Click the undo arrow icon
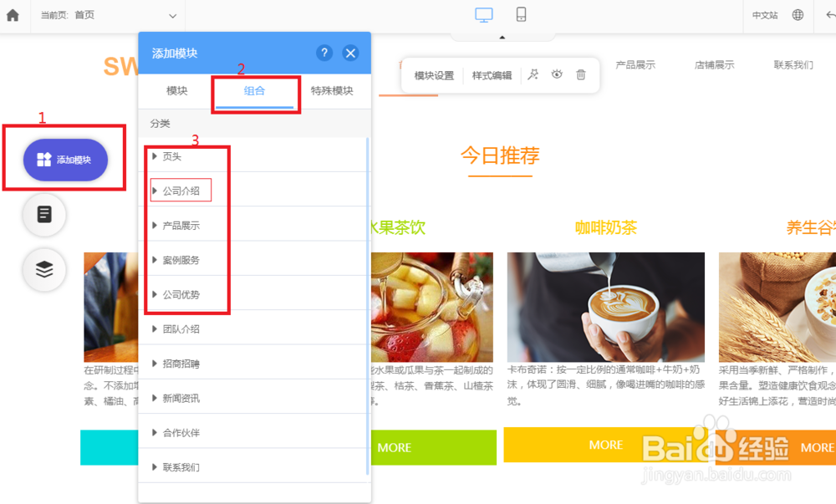The image size is (836, 504). (831, 15)
